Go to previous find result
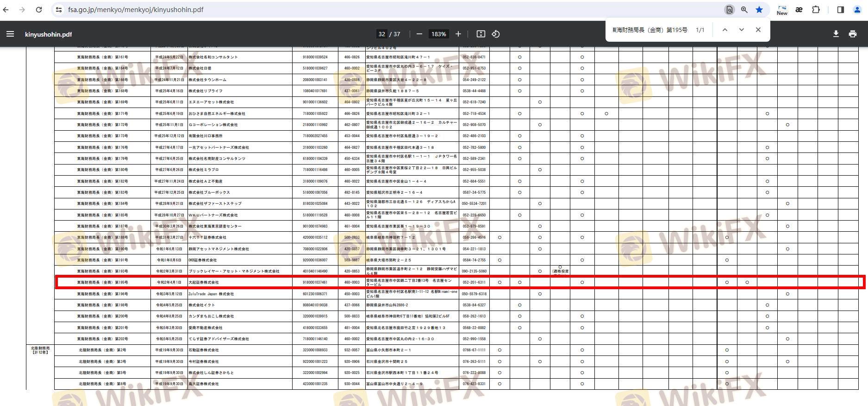 [725, 30]
